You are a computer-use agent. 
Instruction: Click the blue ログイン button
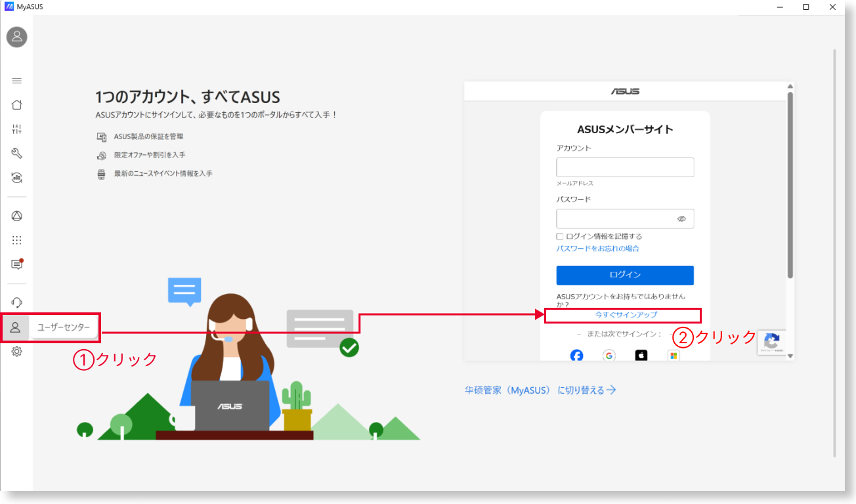coord(625,275)
